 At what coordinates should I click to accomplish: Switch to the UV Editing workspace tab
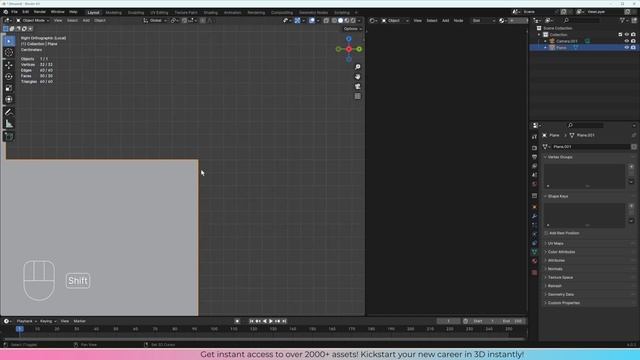159,13
